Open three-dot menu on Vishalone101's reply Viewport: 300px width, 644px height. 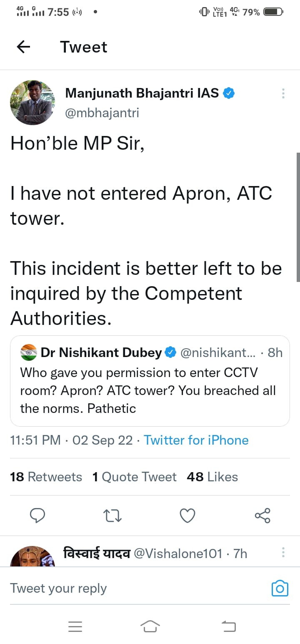[283, 553]
